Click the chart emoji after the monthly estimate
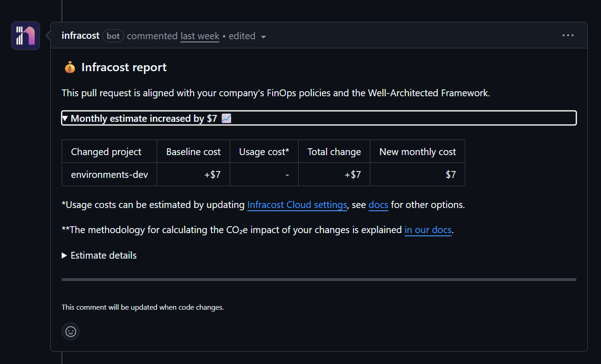The height and width of the screenshot is (364, 601). 226,119
